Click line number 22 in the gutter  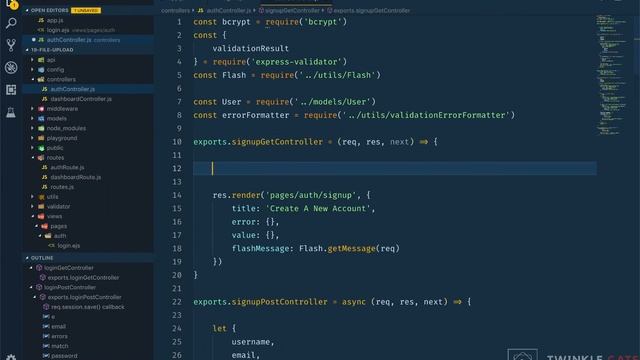[177, 302]
